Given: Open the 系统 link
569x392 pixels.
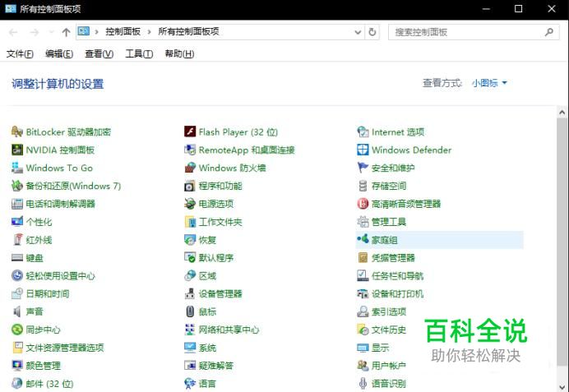Looking at the screenshot, I should tap(207, 348).
